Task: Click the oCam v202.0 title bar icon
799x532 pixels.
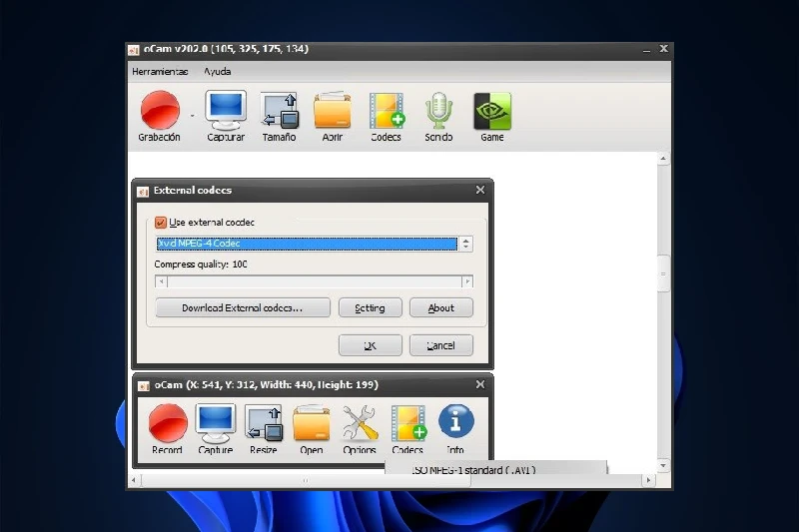Action: click(x=134, y=49)
